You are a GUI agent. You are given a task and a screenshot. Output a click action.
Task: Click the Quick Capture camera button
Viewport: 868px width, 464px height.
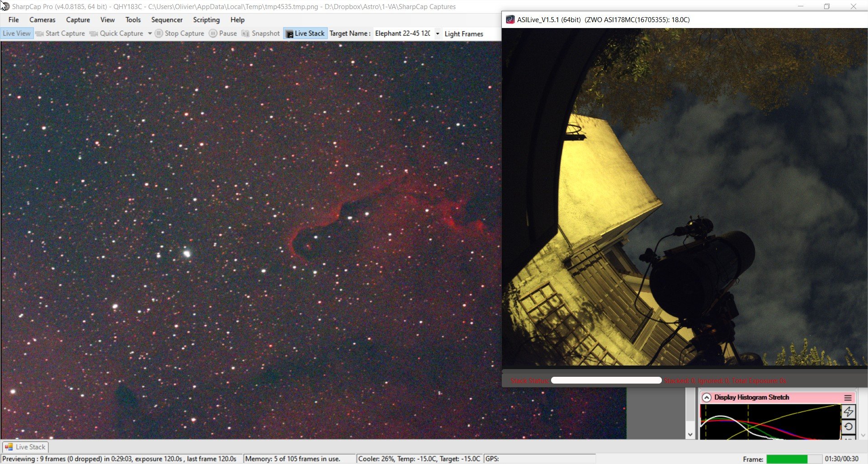pos(117,33)
